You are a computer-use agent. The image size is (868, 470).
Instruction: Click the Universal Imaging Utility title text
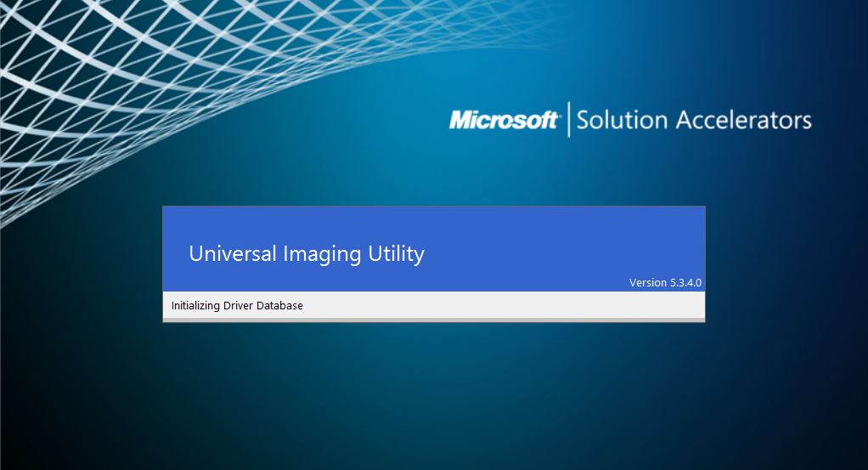307,254
